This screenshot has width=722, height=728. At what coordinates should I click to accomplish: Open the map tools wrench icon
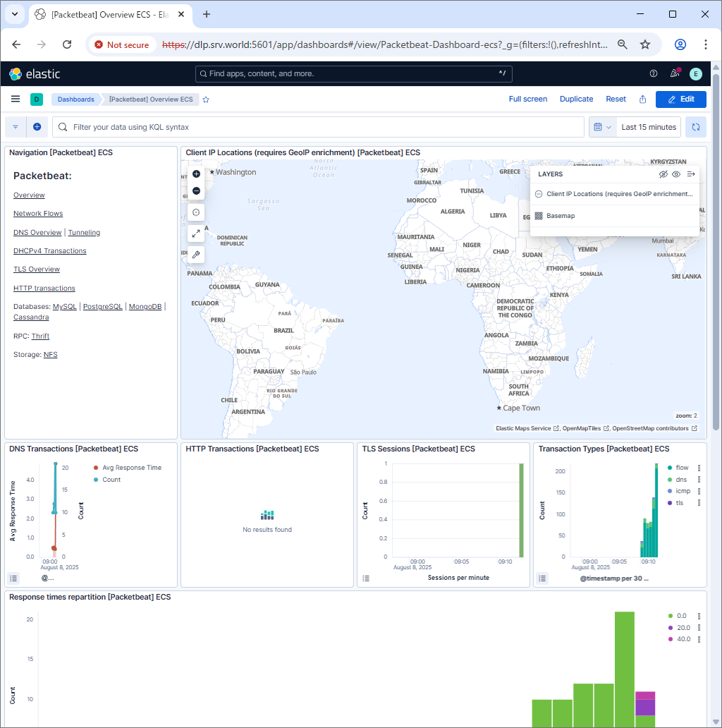click(x=196, y=254)
